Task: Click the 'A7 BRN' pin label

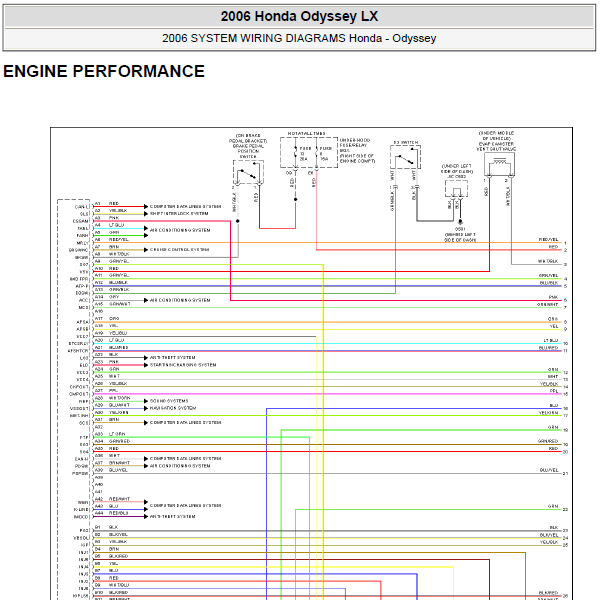Action: [107, 247]
